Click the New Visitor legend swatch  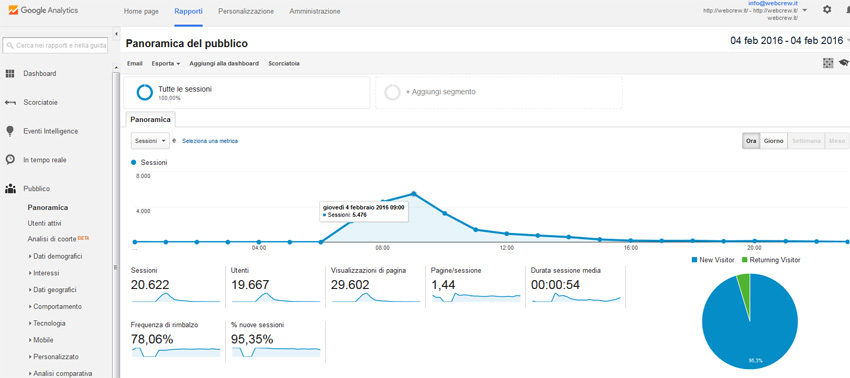(x=695, y=260)
